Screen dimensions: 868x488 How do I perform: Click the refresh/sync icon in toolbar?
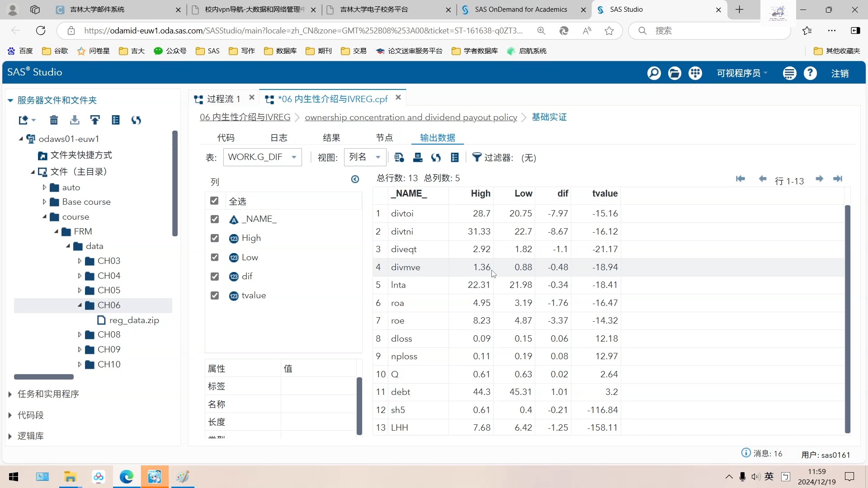436,157
